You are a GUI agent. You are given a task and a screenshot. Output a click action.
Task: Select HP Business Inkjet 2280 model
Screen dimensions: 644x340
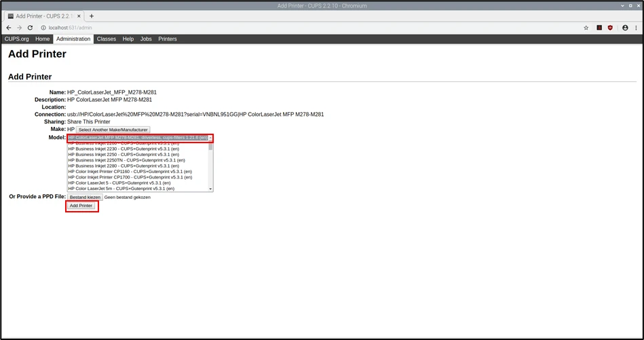138,166
